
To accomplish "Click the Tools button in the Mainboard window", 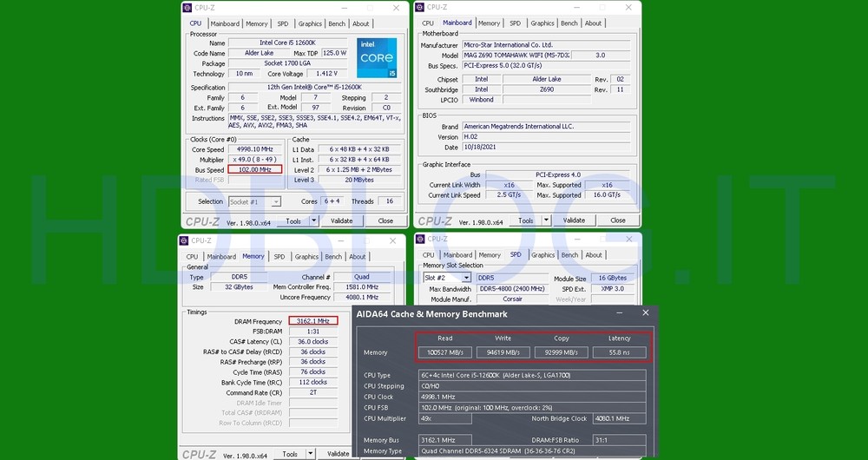I will (525, 220).
